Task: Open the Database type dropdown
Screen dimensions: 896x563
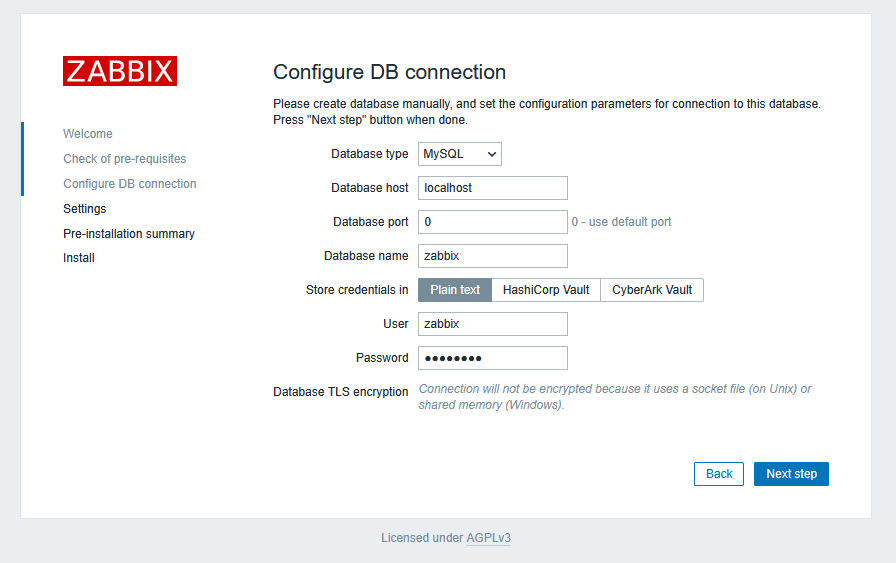Action: coord(459,154)
